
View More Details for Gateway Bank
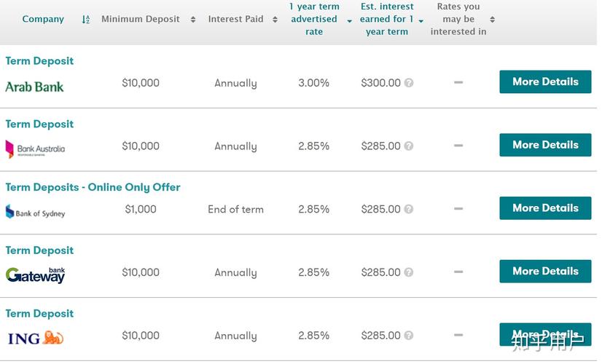tap(545, 272)
